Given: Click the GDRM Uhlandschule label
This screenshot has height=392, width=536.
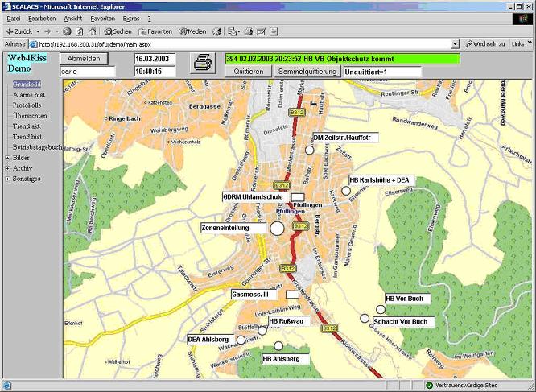Looking at the screenshot, I should (x=255, y=197).
